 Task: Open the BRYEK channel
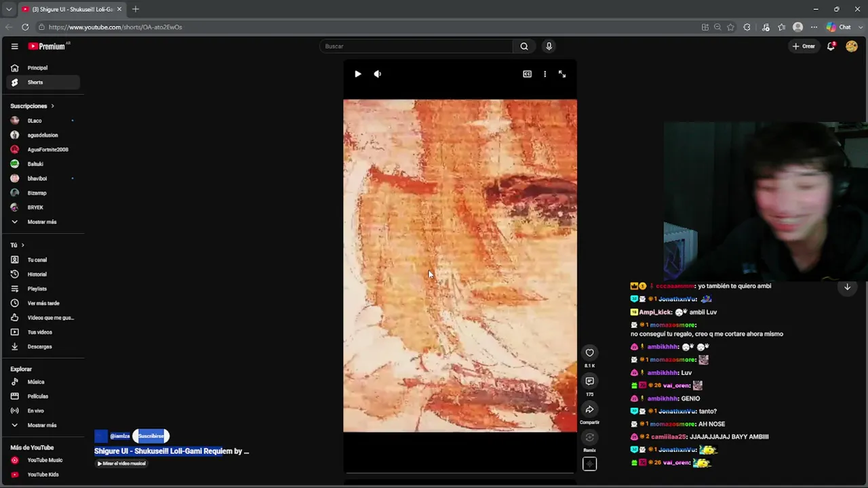point(43,207)
